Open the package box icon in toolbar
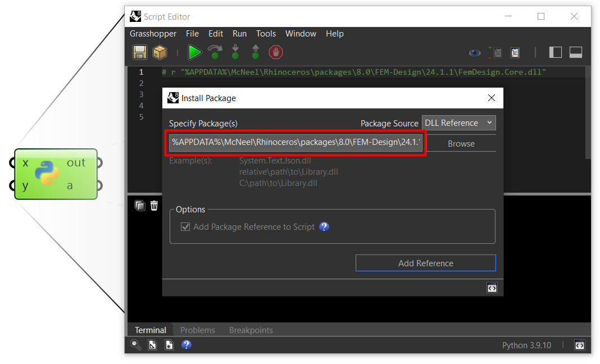 (x=160, y=52)
